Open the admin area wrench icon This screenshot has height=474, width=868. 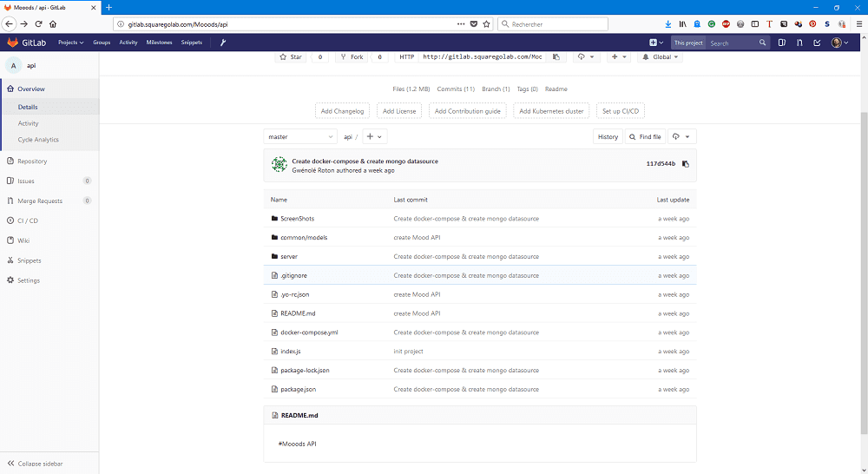(223, 43)
